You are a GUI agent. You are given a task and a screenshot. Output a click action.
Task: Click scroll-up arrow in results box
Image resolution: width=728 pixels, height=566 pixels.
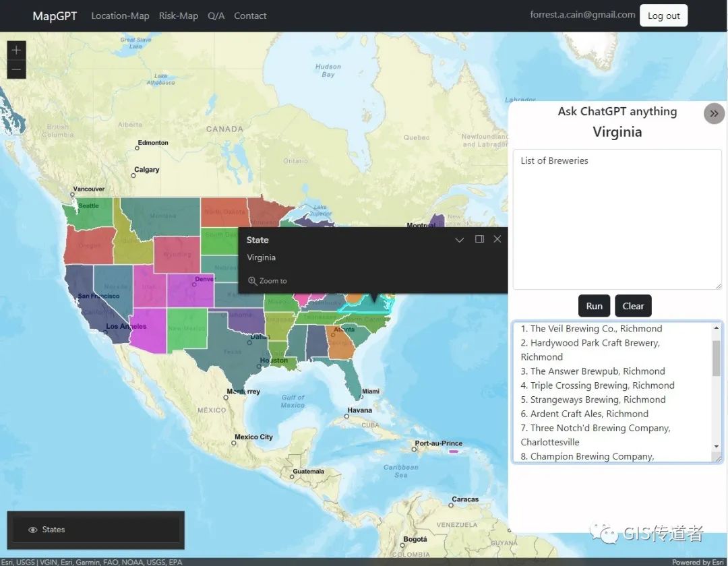(717, 327)
